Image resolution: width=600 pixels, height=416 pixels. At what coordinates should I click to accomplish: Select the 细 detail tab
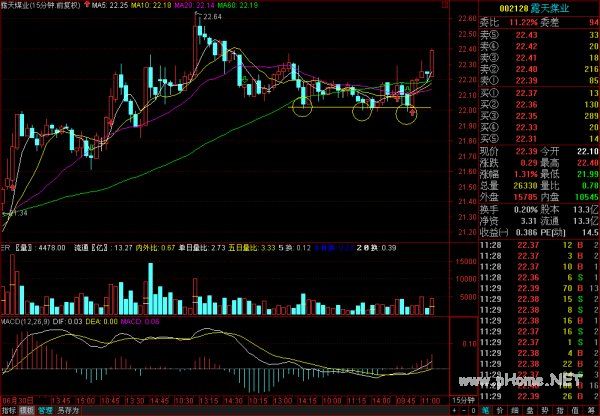515,411
